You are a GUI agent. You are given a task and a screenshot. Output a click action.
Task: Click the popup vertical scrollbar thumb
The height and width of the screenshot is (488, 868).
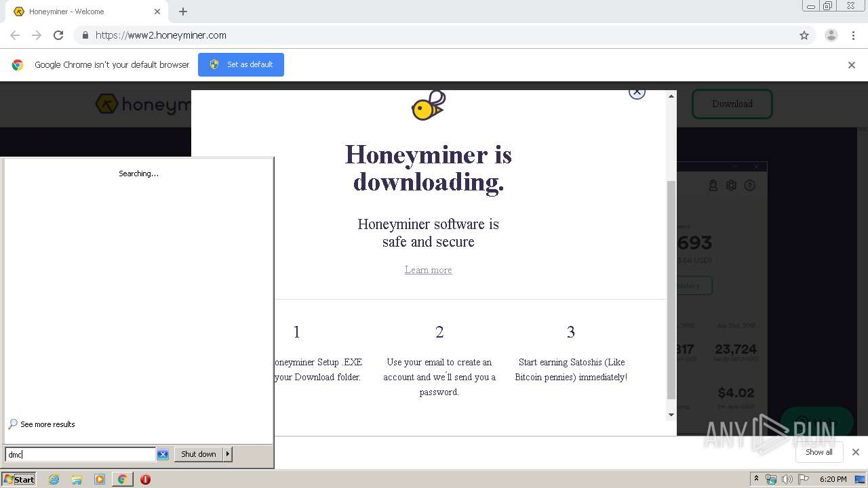pyautogui.click(x=671, y=289)
